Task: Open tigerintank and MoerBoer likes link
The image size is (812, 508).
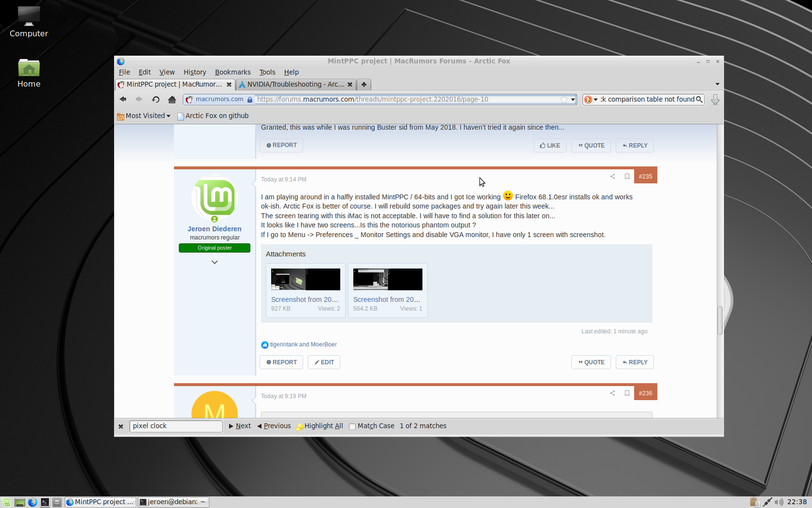Action: click(304, 344)
